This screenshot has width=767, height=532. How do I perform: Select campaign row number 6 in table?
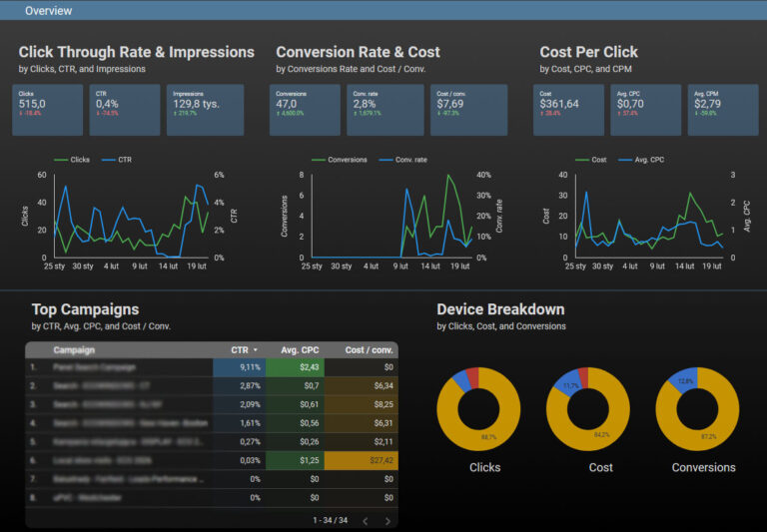[212, 460]
